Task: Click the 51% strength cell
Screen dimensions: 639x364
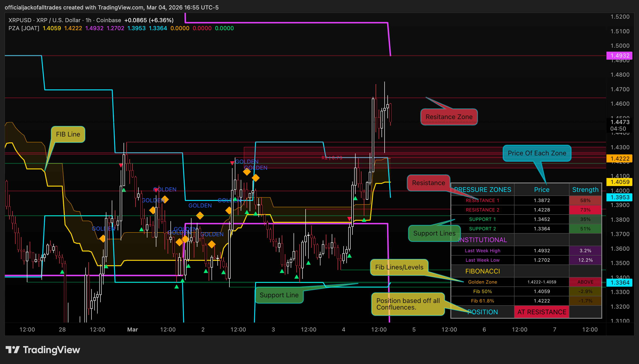Action: [x=585, y=229]
